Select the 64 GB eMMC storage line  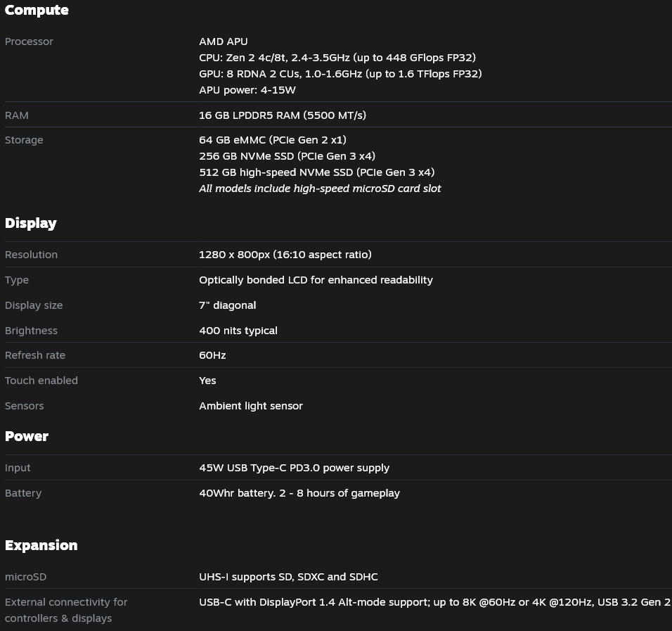tap(273, 140)
